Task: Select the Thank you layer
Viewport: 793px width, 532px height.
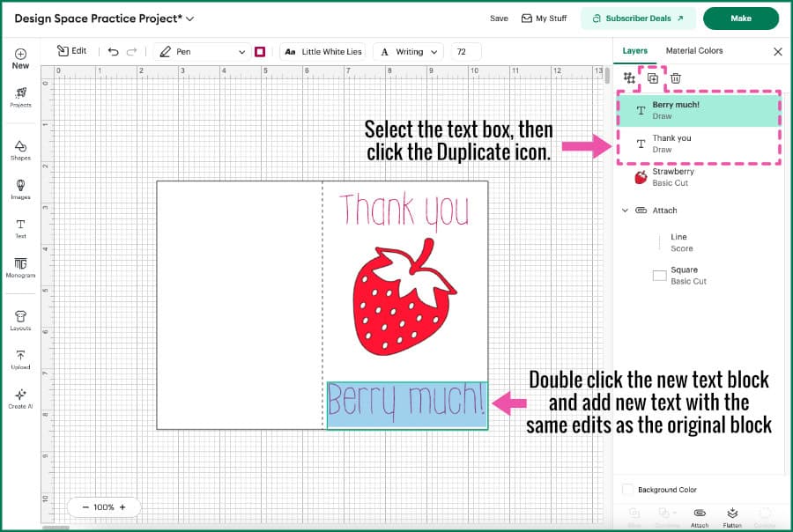Action: (x=699, y=144)
